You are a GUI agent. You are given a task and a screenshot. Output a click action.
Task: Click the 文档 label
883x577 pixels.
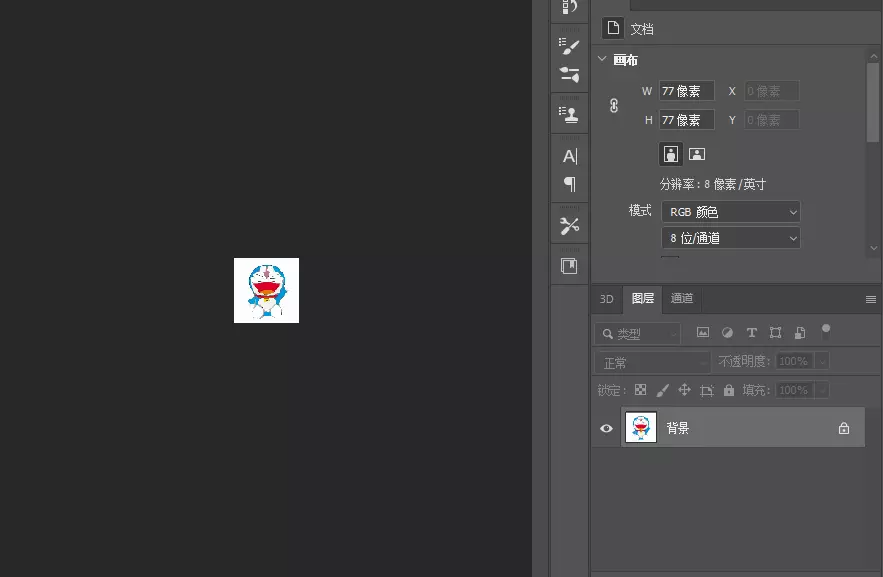pyautogui.click(x=642, y=29)
